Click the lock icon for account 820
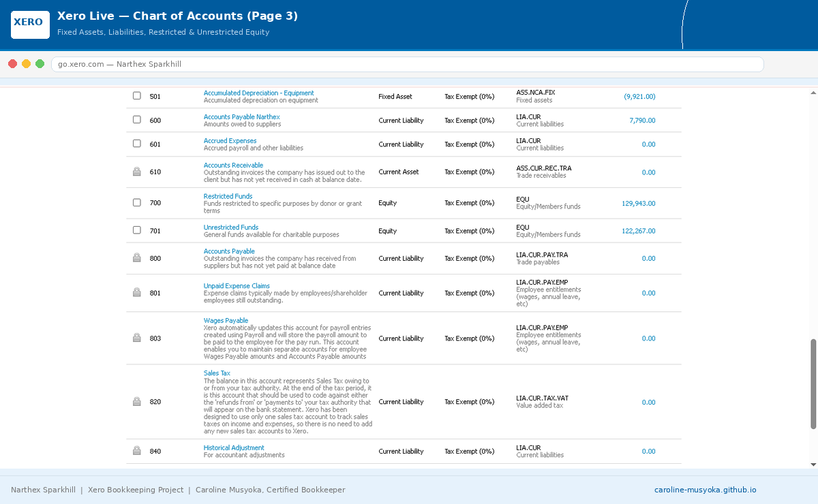The image size is (818, 504). pos(136,402)
